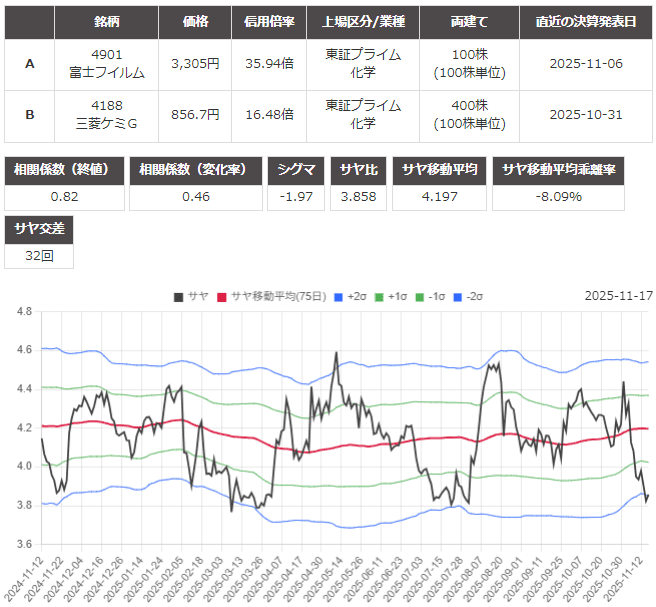
Task: Click the +1σ green legend swatch
Action: point(383,296)
